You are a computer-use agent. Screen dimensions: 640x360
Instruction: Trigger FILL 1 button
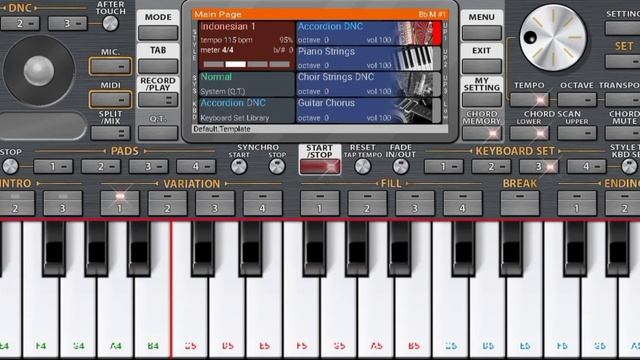click(320, 203)
